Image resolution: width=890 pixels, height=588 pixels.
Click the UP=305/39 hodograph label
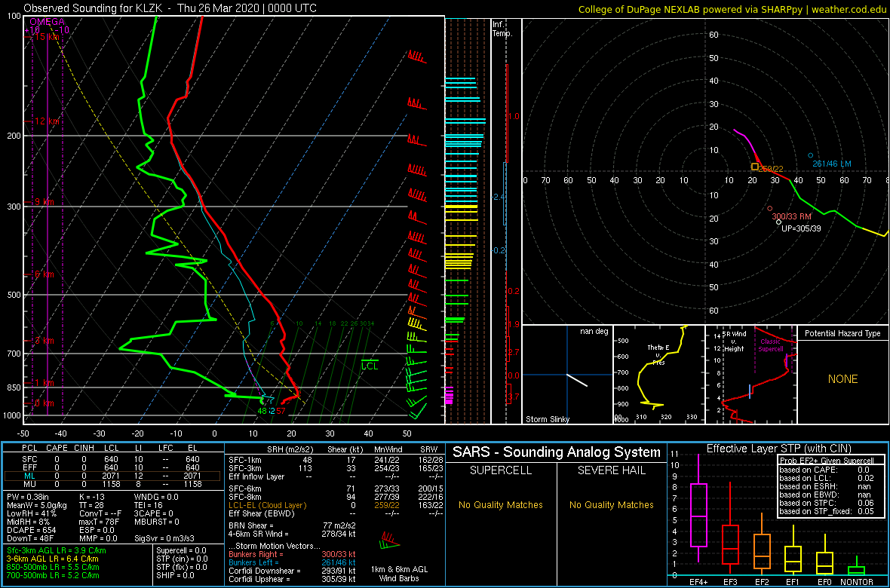point(801,228)
